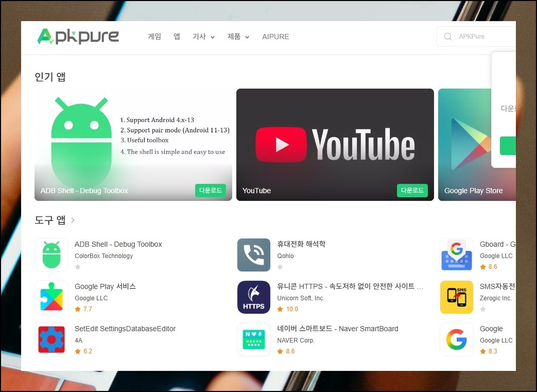This screenshot has height=392, width=537.
Task: Click the NAVER Corp. developer name
Action: click(296, 340)
